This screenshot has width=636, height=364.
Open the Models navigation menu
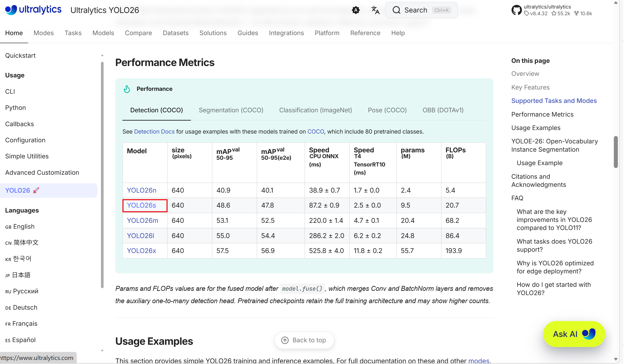click(x=103, y=33)
